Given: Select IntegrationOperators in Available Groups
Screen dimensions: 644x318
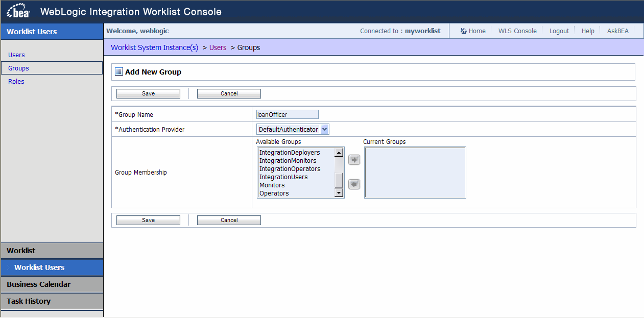Looking at the screenshot, I should [x=290, y=169].
